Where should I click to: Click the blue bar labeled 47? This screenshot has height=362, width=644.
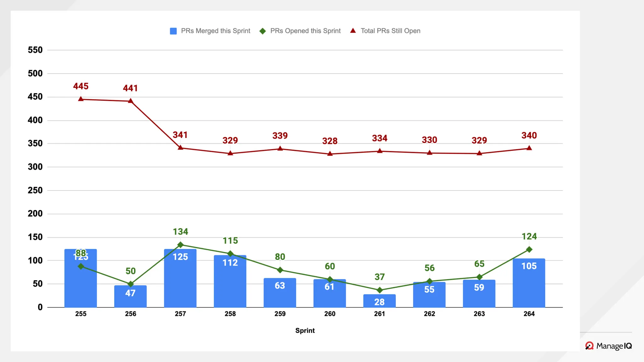pyautogui.click(x=130, y=297)
